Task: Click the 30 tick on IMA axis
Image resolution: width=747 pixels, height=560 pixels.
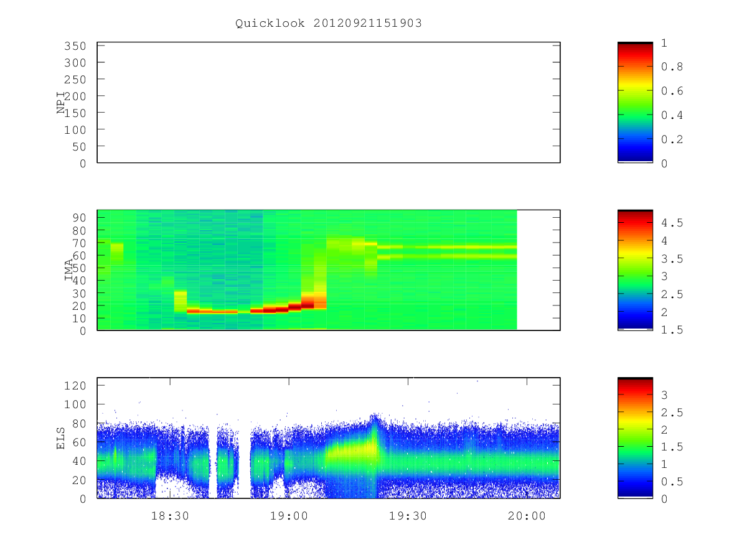Action: [x=79, y=293]
